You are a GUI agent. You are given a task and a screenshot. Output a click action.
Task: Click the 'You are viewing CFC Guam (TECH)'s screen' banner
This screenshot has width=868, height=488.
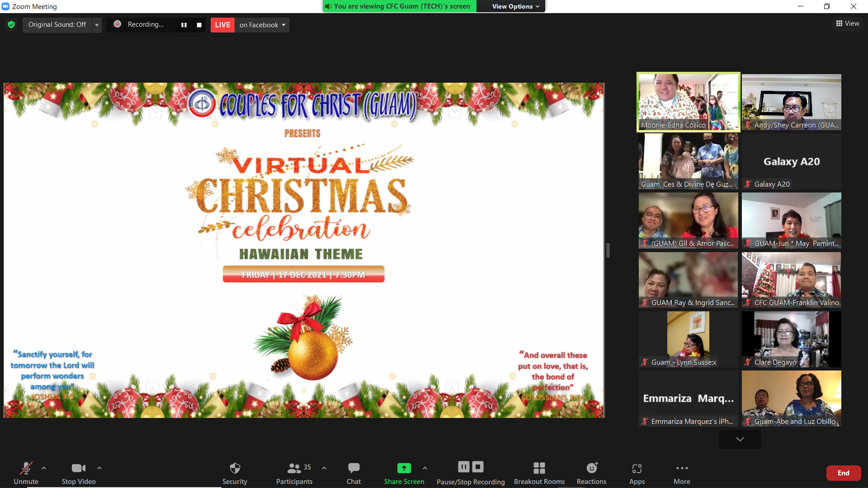pyautogui.click(x=400, y=6)
